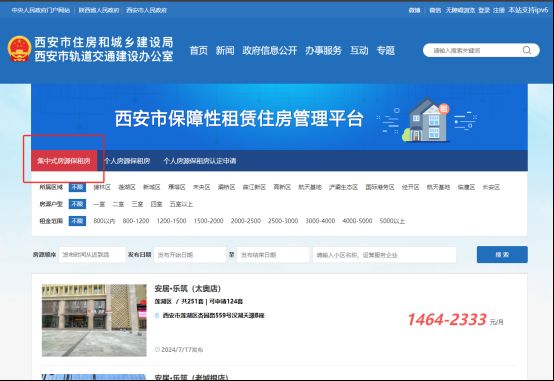This screenshot has height=381, width=554.
Task: Select the 一室 room type
Action: (99, 204)
